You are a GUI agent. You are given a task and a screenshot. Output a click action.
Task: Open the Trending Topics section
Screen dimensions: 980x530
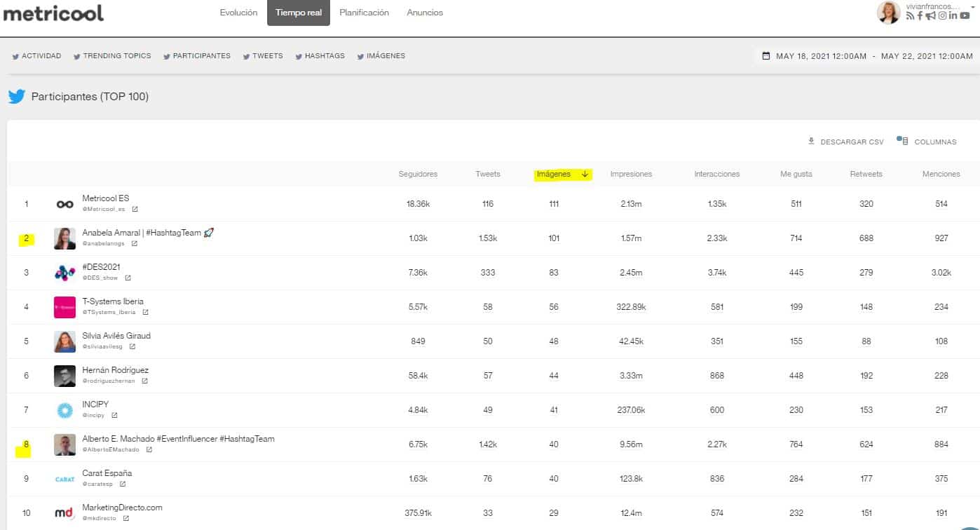112,56
